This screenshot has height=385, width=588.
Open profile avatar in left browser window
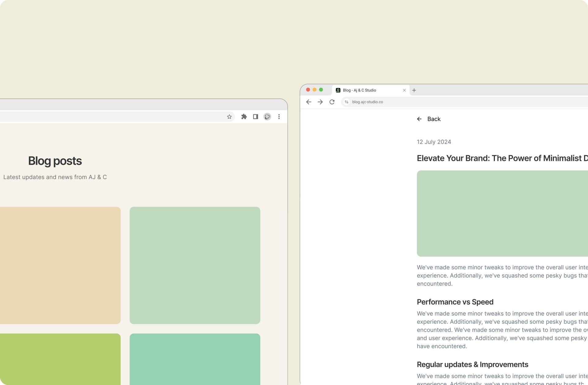[x=267, y=116]
